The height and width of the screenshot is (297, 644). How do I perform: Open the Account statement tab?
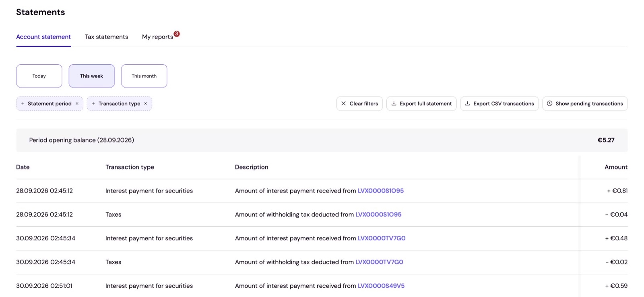(x=43, y=37)
